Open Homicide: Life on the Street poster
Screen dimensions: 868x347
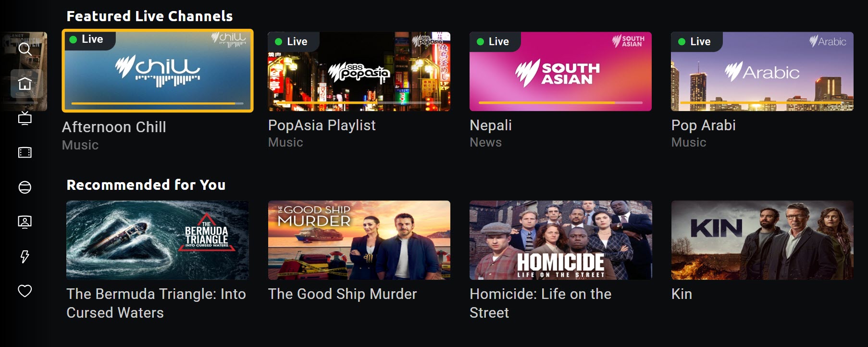(560, 240)
